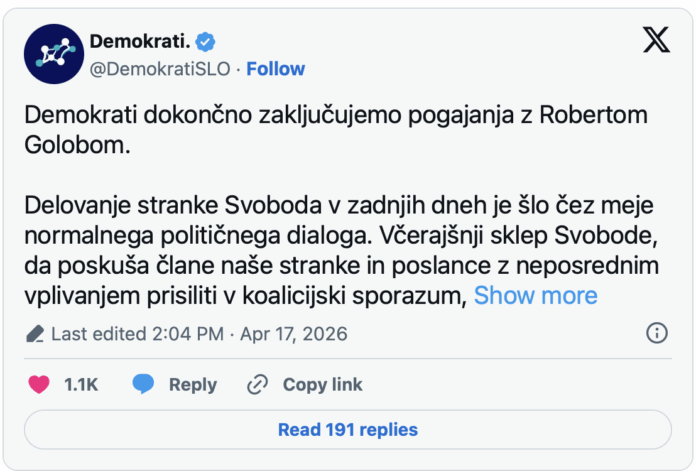Open the 1.1K likes count

click(81, 384)
